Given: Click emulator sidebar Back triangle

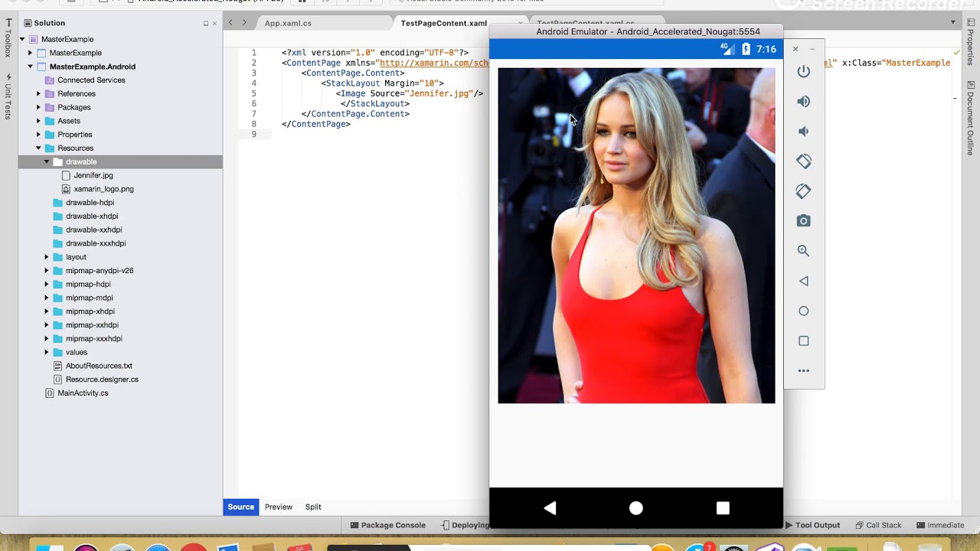Looking at the screenshot, I should coord(803,281).
